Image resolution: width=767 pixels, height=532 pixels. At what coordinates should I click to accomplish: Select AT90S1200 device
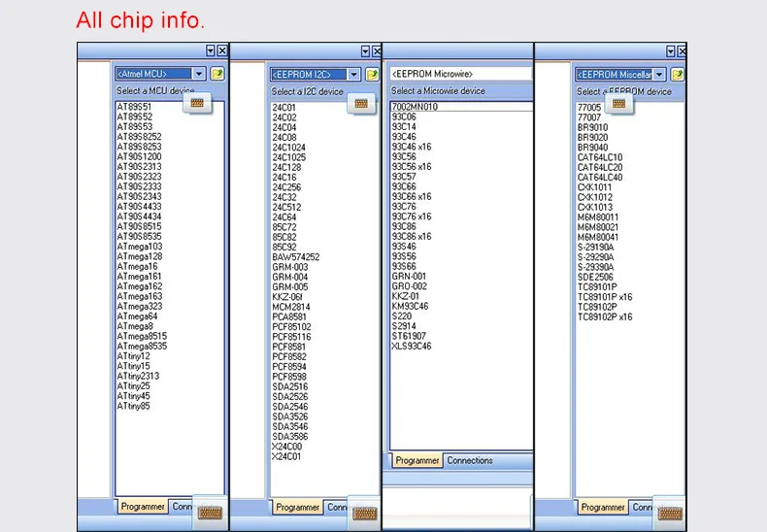click(x=139, y=156)
